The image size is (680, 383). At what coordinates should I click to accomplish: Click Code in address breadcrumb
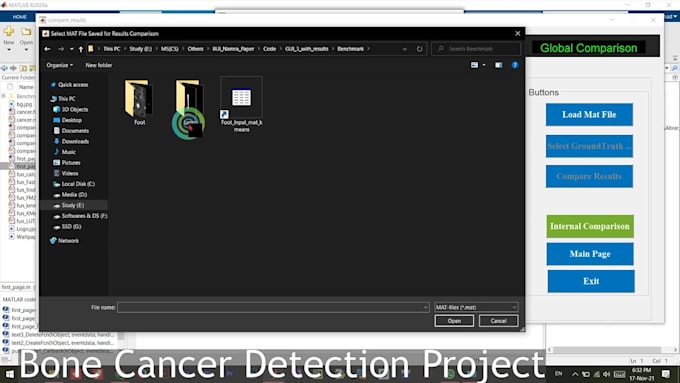tap(269, 49)
